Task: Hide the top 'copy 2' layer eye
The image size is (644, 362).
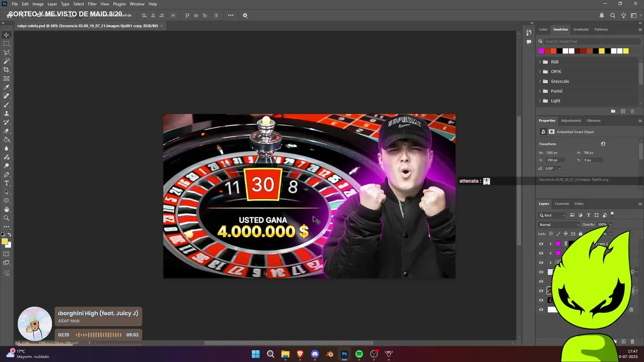Action: [541, 244]
